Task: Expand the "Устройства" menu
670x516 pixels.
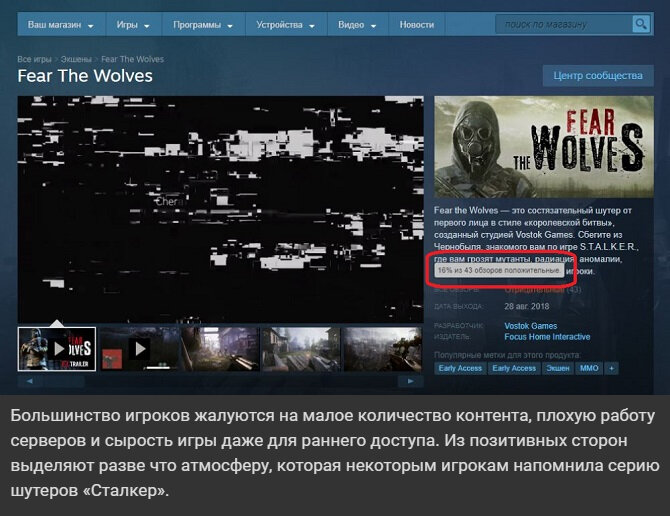Action: 285,25
